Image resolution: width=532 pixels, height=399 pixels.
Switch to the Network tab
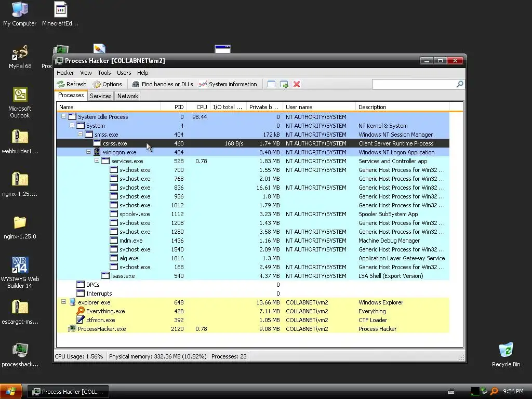click(x=128, y=96)
